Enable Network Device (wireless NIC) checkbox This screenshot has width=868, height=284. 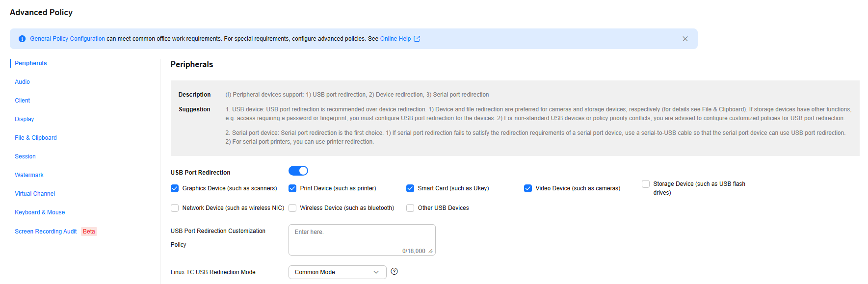tap(175, 208)
